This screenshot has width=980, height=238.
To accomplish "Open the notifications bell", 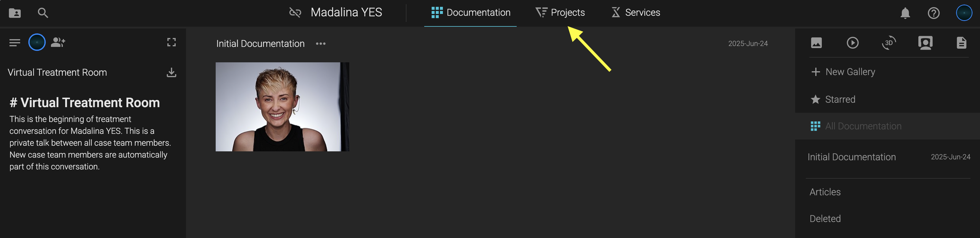I will tap(905, 13).
